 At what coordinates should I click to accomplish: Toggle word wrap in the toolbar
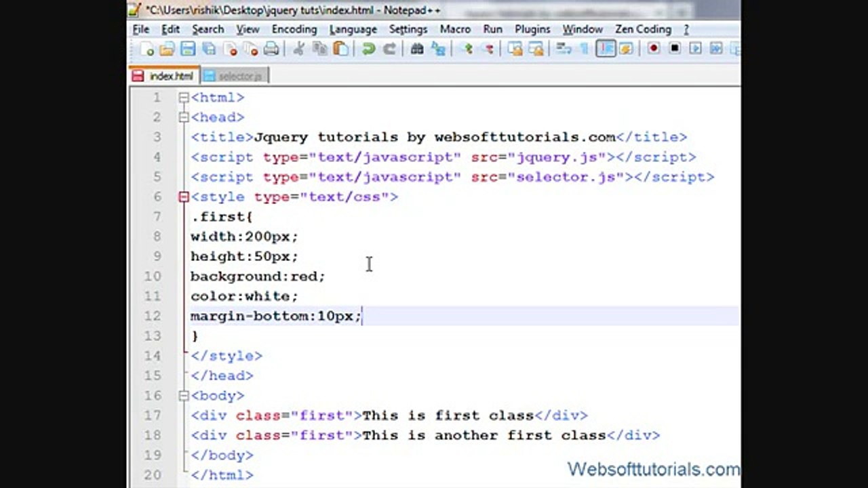(563, 49)
